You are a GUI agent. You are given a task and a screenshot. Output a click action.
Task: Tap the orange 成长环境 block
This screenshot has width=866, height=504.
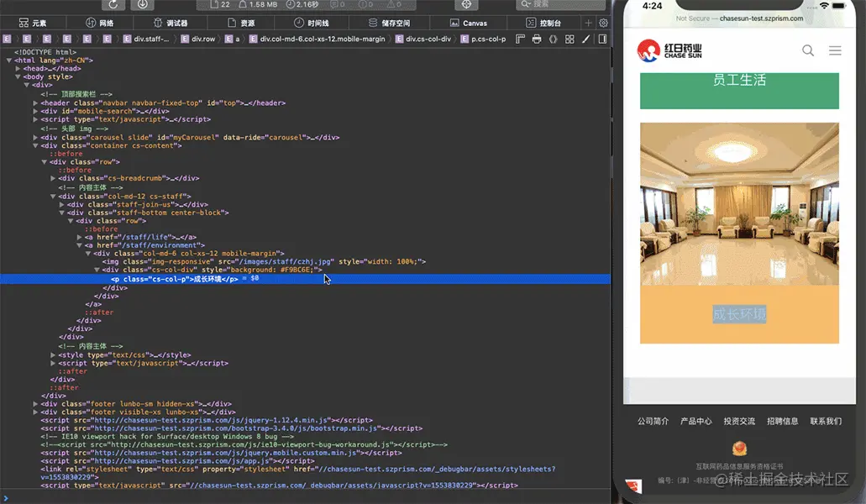coord(739,314)
